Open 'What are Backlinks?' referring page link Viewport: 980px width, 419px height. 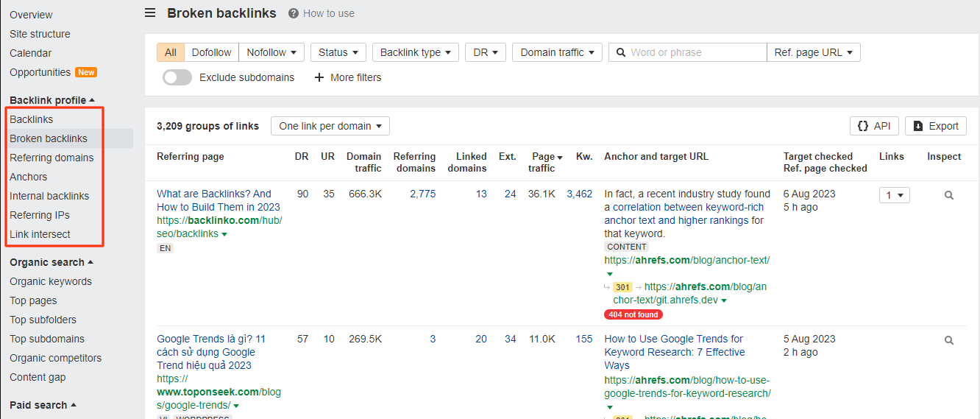219,200
